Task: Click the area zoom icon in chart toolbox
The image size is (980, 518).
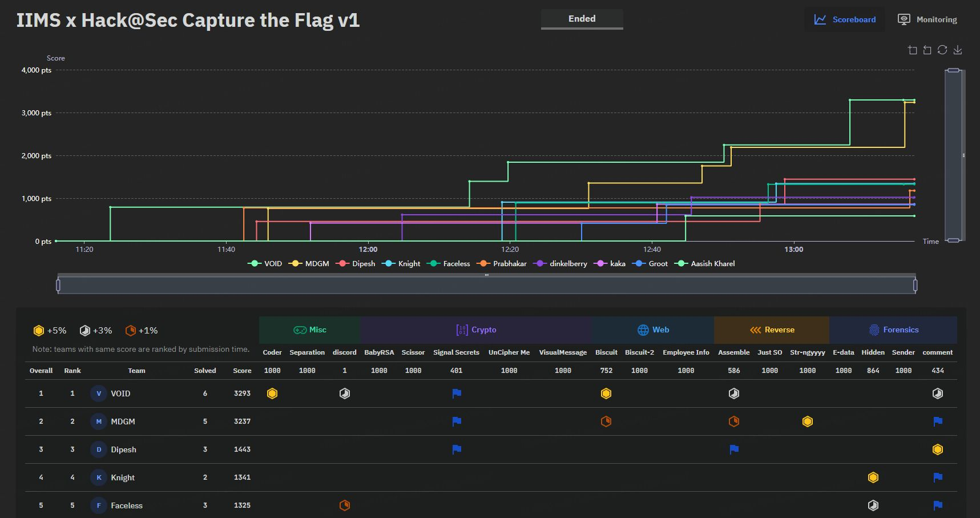Action: click(x=912, y=50)
